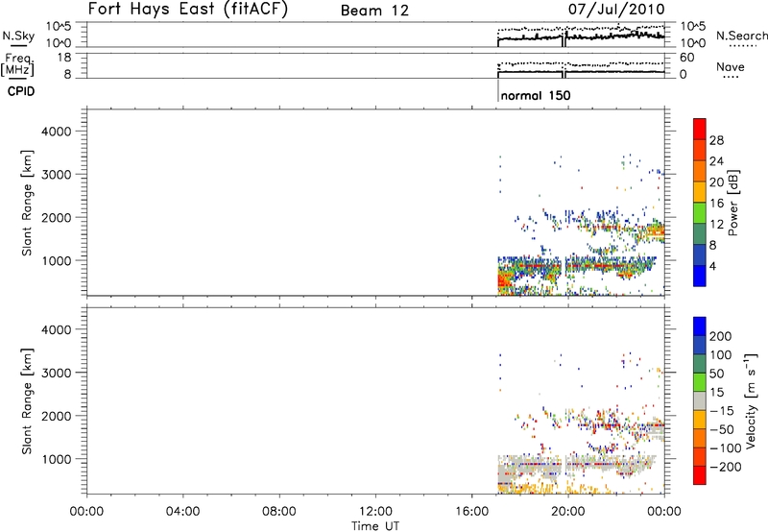The image size is (768, 532).
Task: Click the blue swatch at the bottom of the Power colorbar
Action: [700, 276]
